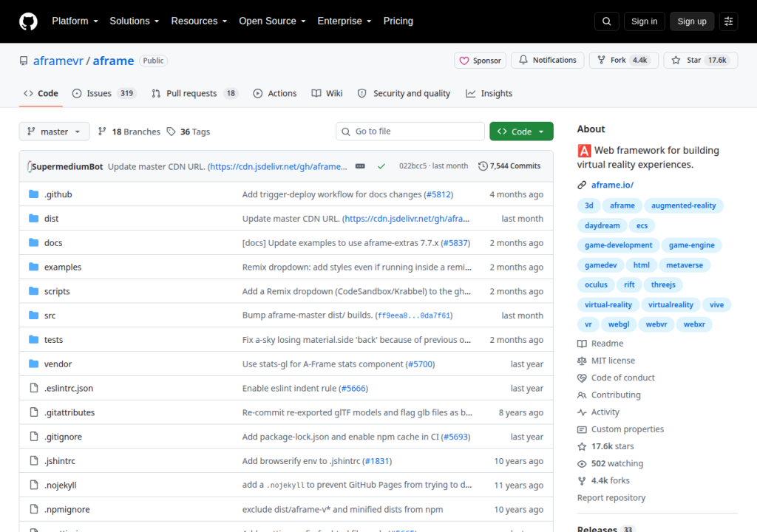Switch to the Code tab
This screenshot has height=532, width=757.
tap(41, 93)
